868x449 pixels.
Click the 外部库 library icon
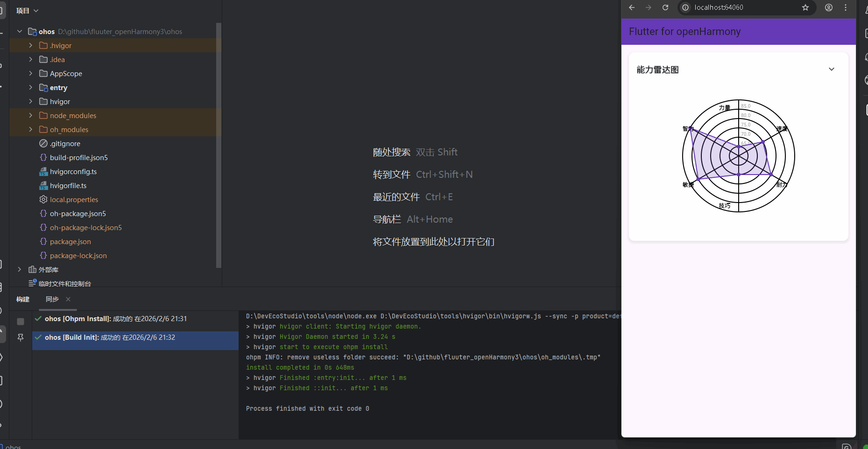(x=32, y=269)
